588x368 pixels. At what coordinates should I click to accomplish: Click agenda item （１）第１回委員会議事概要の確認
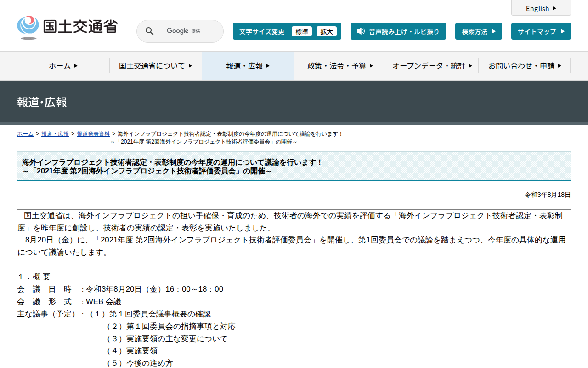click(148, 314)
